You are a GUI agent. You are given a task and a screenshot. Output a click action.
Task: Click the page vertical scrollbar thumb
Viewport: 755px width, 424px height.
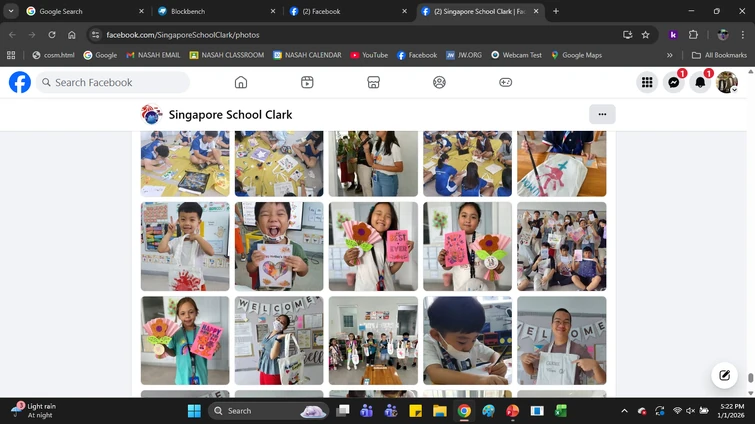coord(750,378)
